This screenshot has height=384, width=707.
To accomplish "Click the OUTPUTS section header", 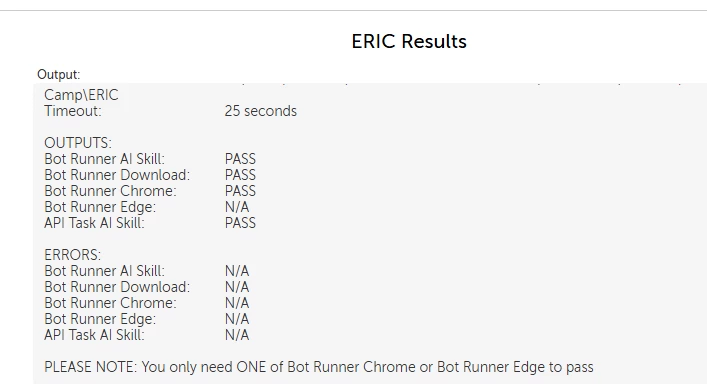I will pyautogui.click(x=78, y=143).
